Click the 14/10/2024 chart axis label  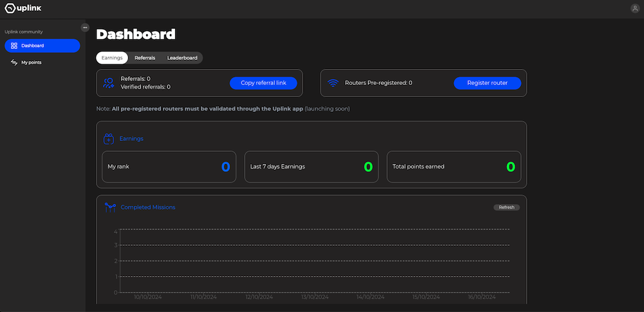pos(371,297)
